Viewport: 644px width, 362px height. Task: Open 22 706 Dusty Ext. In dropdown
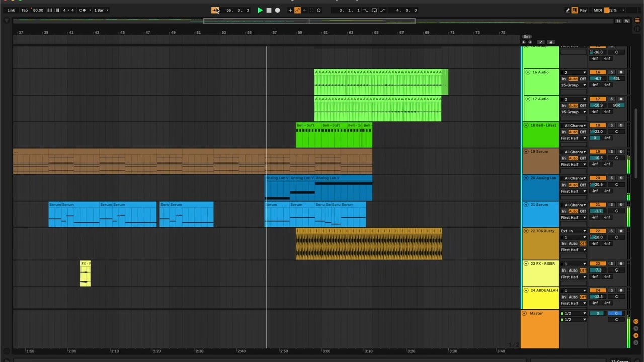[574, 231]
